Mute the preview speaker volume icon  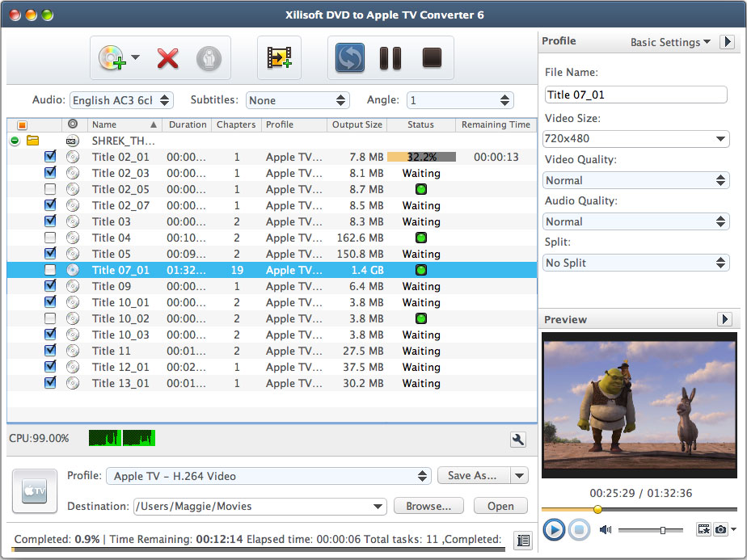pos(606,530)
